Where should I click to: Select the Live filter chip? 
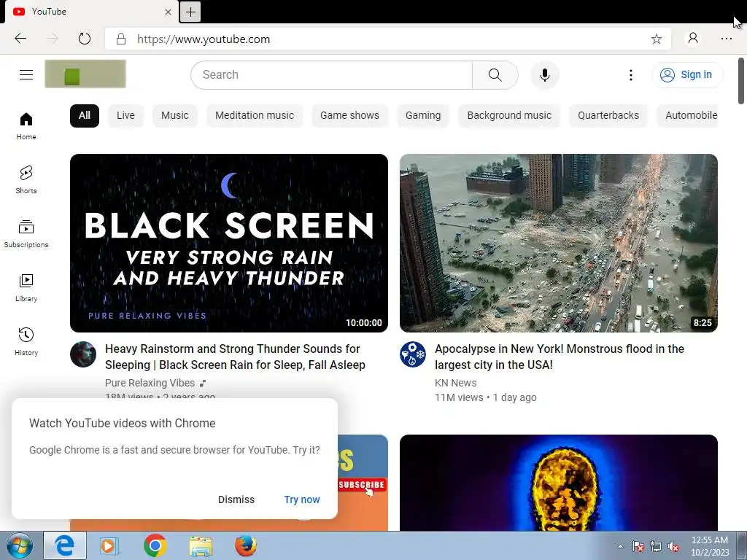point(125,116)
